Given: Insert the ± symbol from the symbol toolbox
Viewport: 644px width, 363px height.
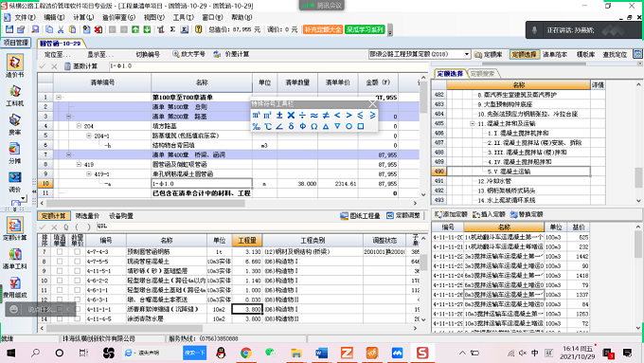Looking at the screenshot, I should click(x=279, y=116).
